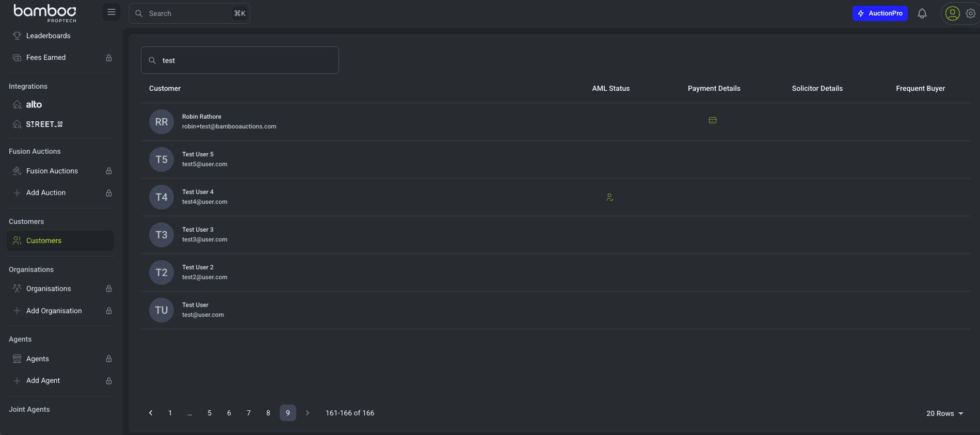
Task: Click the Bamboo Proptech logo
Action: click(45, 13)
